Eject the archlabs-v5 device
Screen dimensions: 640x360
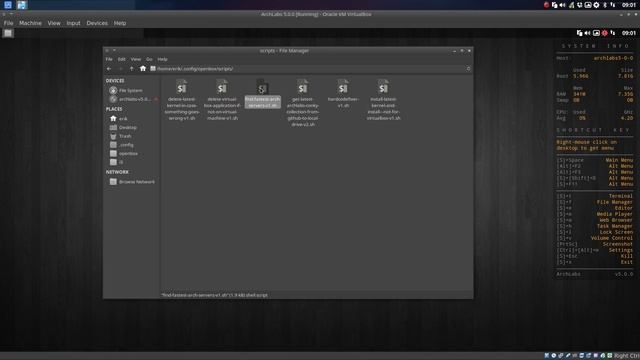pyautogui.click(x=156, y=99)
